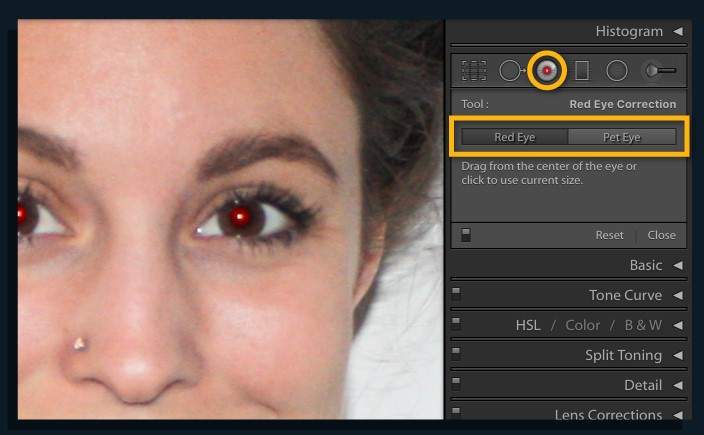Toggle the Red Eye Correction panel switch
Viewport: 704px width, 435px height.
pyautogui.click(x=466, y=235)
